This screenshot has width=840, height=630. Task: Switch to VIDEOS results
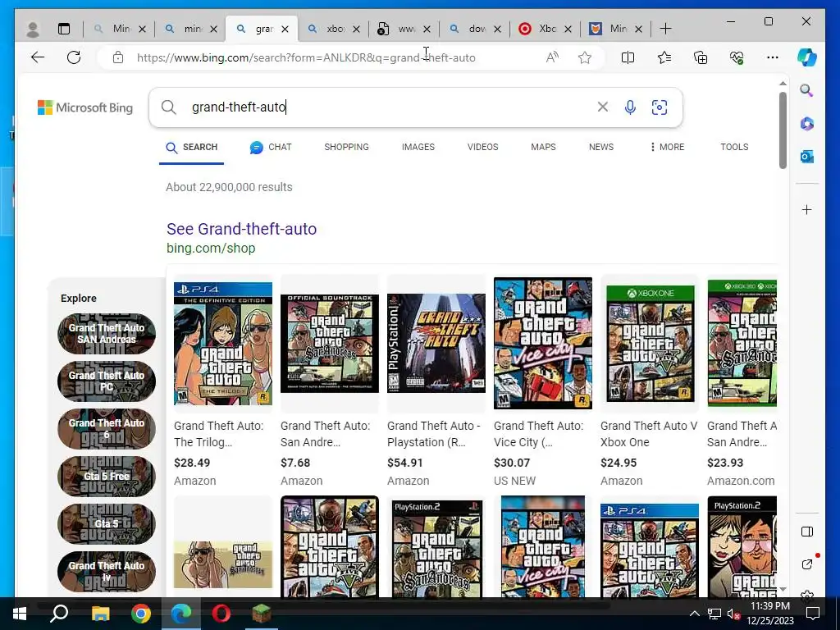click(x=482, y=147)
